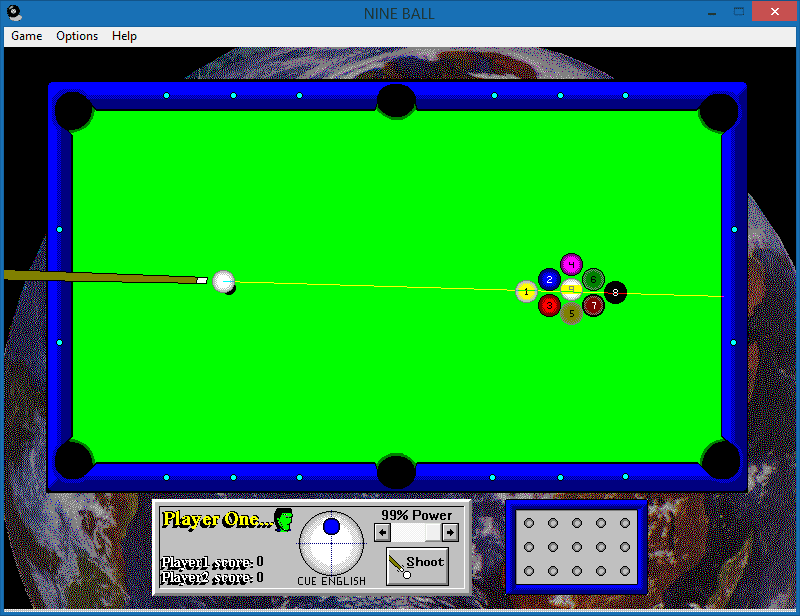Image resolution: width=800 pixels, height=616 pixels.
Task: Increase power with the right arrow
Action: [x=450, y=533]
